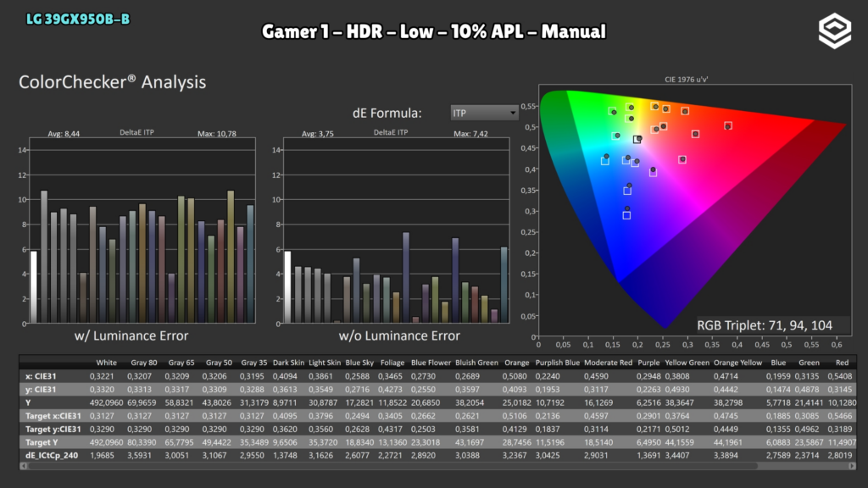Viewport: 868px width, 488px height.
Task: Click the table scrollbar's left arrow
Action: 23,466
